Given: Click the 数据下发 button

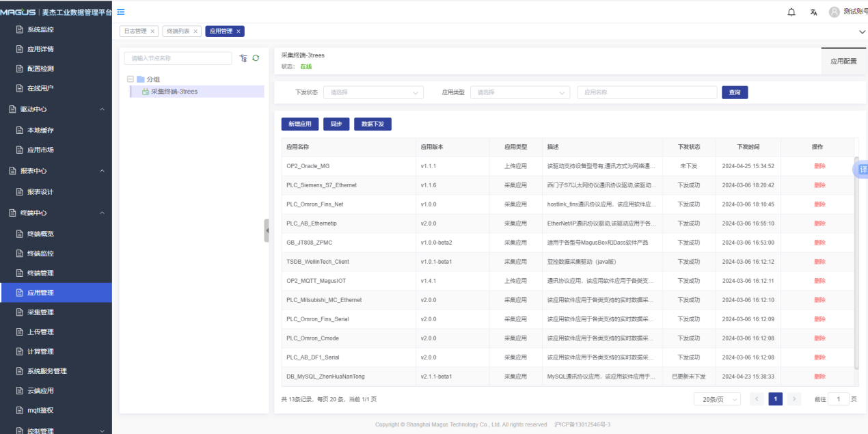Looking at the screenshot, I should [372, 124].
